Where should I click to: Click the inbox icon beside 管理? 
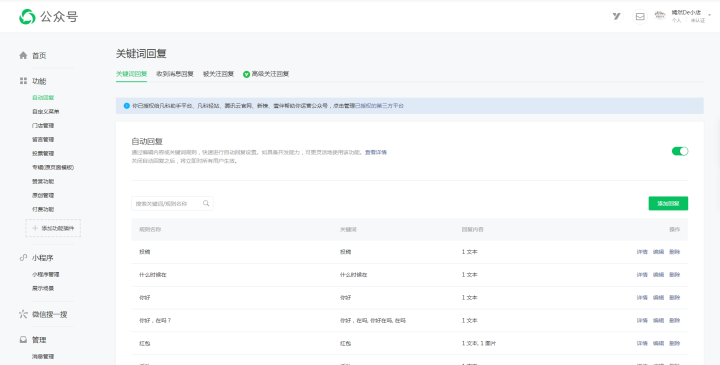click(23, 340)
